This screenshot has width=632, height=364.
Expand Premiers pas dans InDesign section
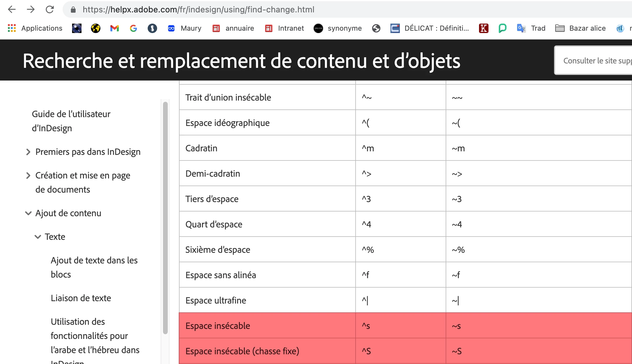(28, 152)
